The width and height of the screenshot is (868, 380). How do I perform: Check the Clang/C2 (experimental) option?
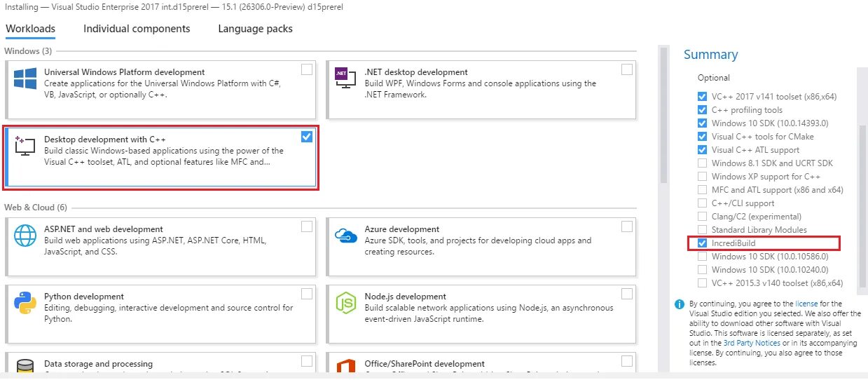pos(702,217)
